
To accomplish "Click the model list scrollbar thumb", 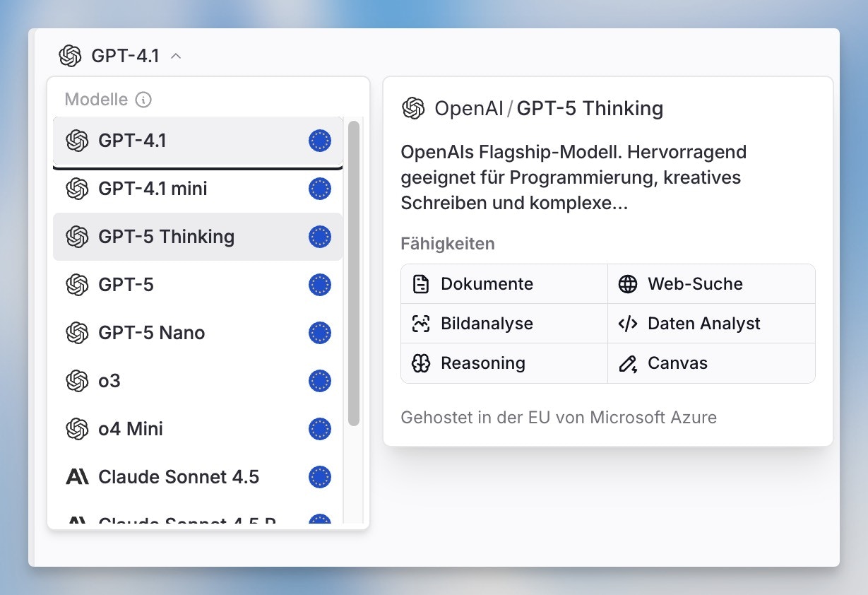I will (x=354, y=273).
